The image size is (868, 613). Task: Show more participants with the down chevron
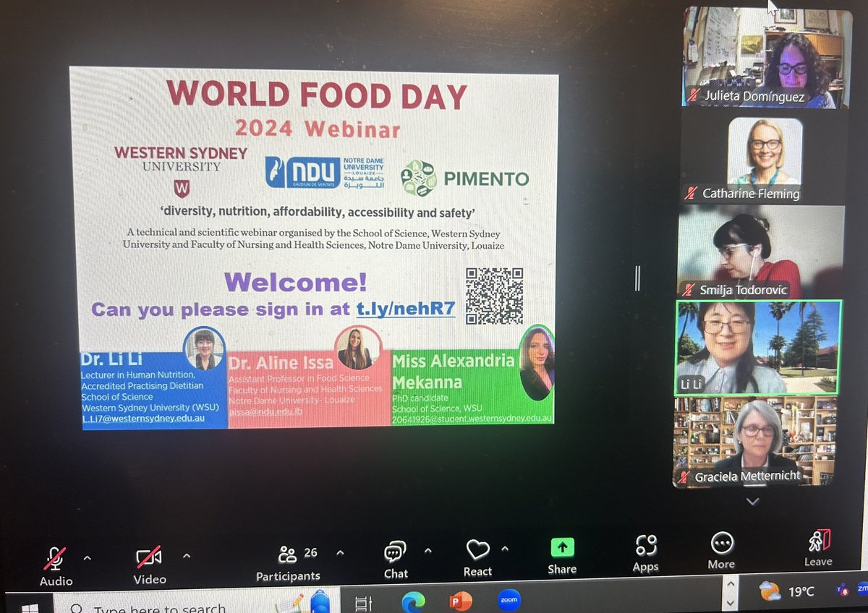point(752,502)
